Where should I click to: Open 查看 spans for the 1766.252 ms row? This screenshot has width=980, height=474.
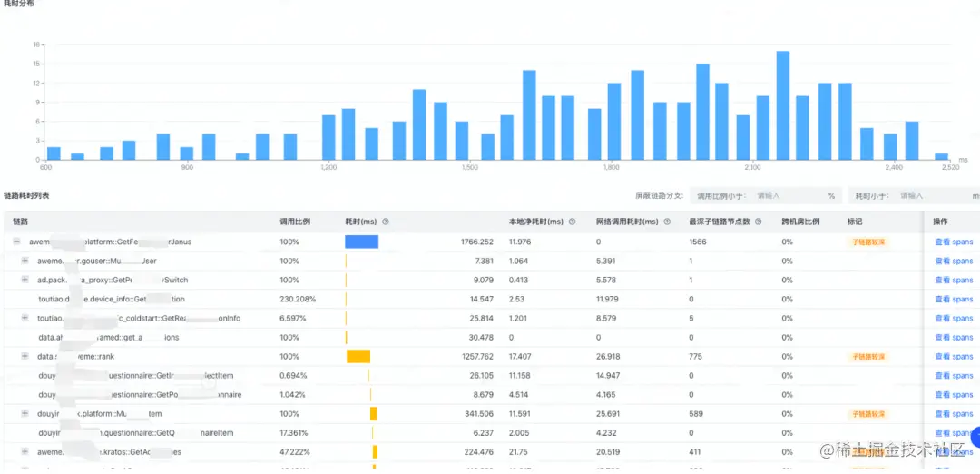954,242
